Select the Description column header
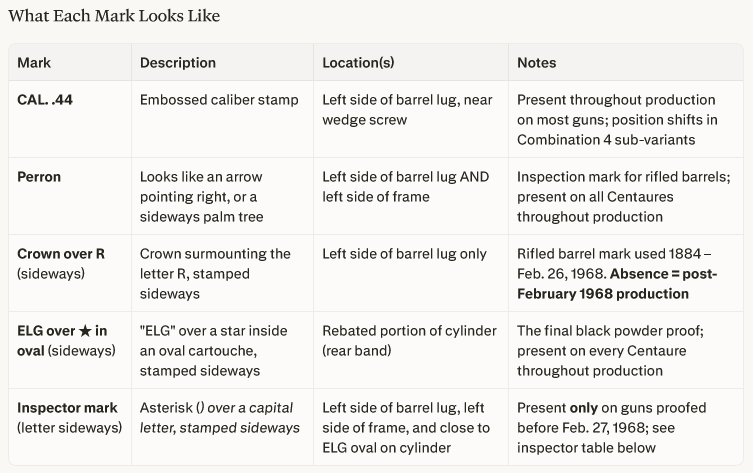The image size is (753, 473). pyautogui.click(x=178, y=62)
